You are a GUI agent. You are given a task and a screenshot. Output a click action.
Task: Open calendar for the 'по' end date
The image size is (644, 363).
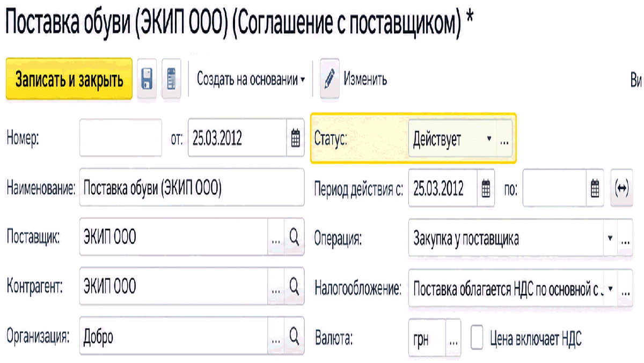pos(595,188)
